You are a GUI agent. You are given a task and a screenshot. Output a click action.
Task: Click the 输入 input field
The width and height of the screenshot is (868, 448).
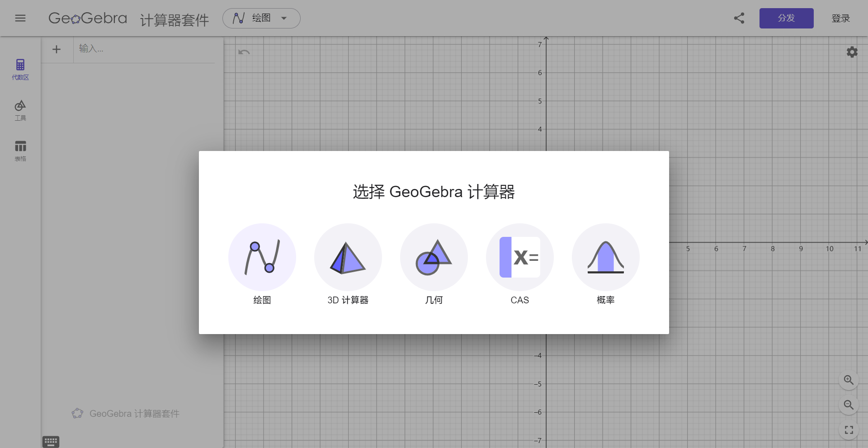[145, 49]
